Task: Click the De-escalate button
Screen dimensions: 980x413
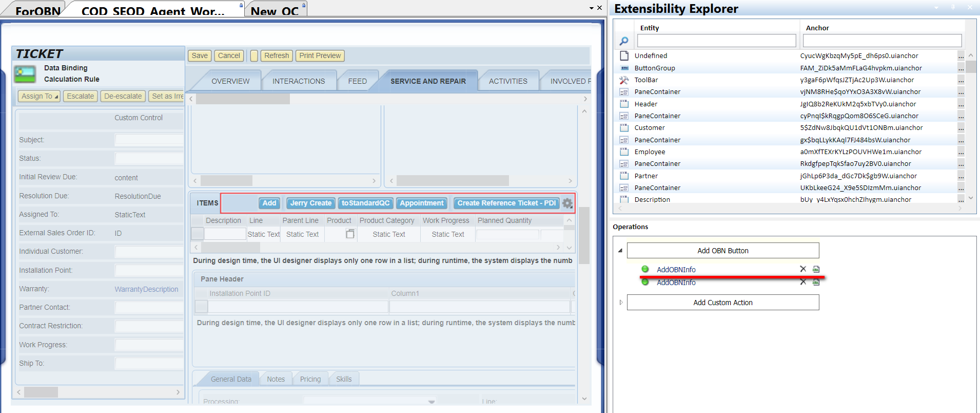Action: click(123, 96)
